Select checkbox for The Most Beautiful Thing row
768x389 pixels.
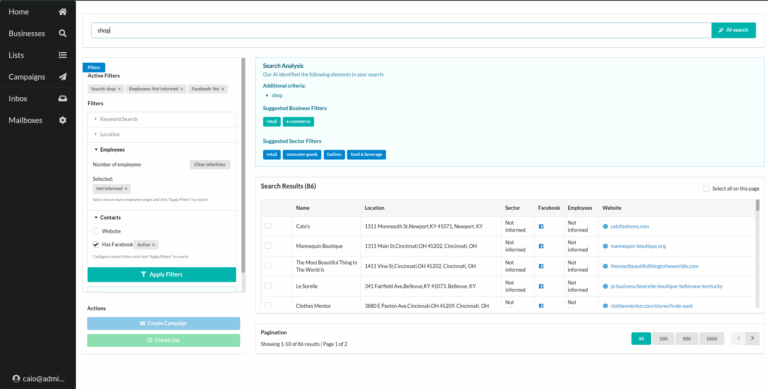[x=268, y=266]
